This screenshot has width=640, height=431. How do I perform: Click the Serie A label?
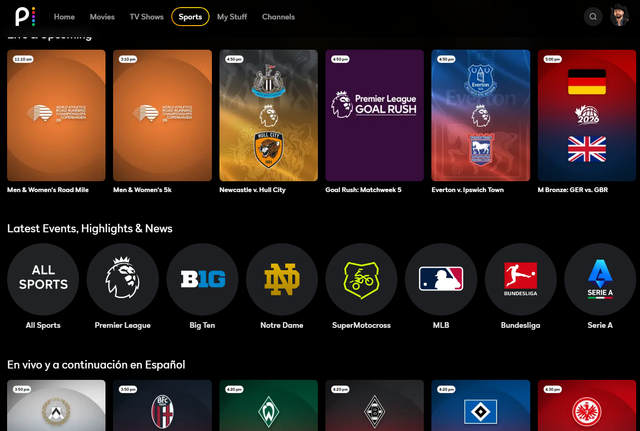coord(600,325)
